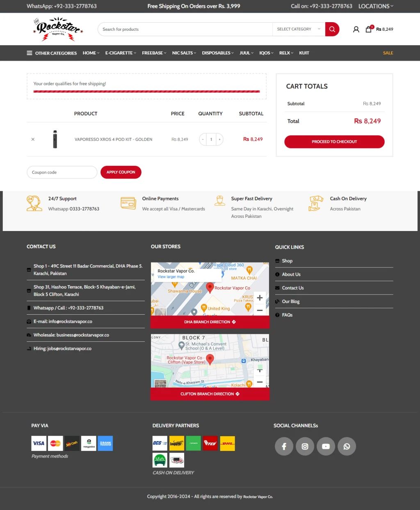Expand the Nic Salts menu
The width and height of the screenshot is (420, 510).
click(x=184, y=53)
